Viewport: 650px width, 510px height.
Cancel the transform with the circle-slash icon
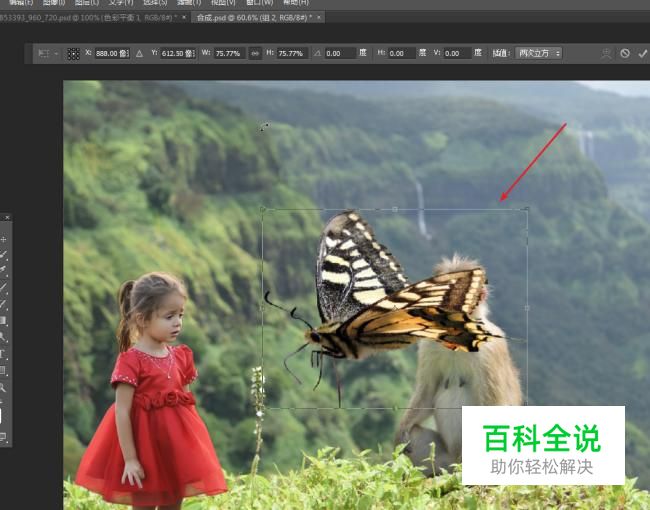[x=625, y=53]
